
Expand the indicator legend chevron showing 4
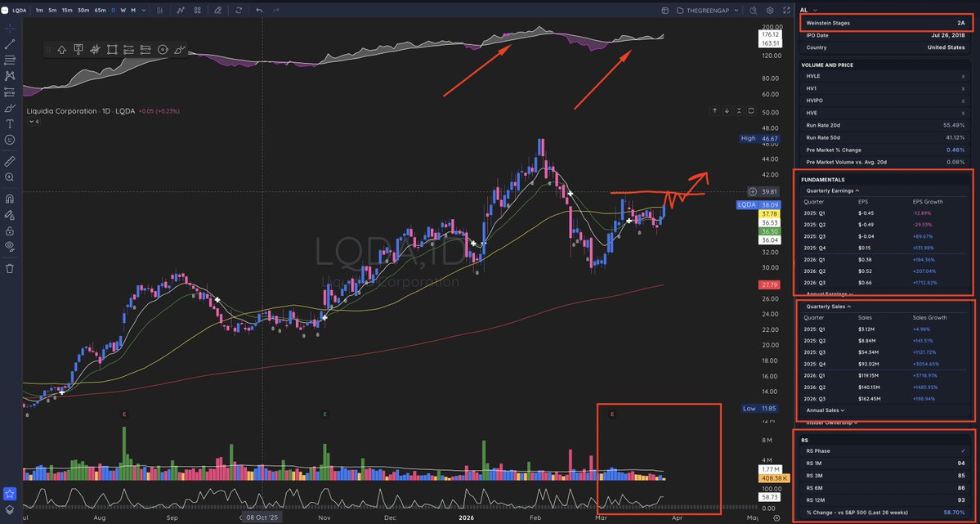coord(34,121)
